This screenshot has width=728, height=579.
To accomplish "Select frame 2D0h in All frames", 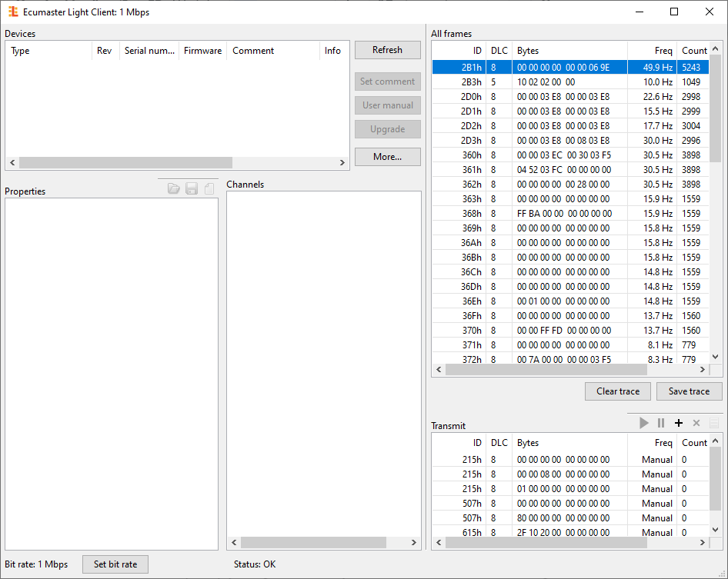I will click(x=570, y=97).
